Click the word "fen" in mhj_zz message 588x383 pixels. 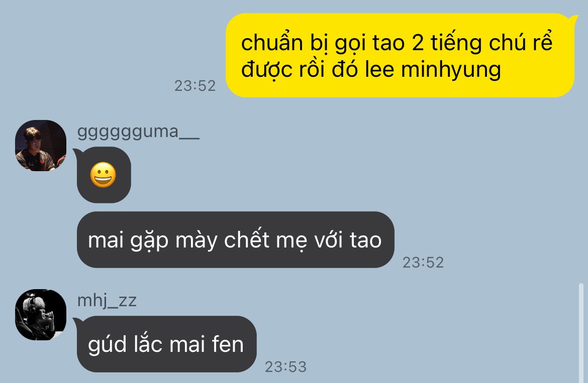(x=228, y=344)
